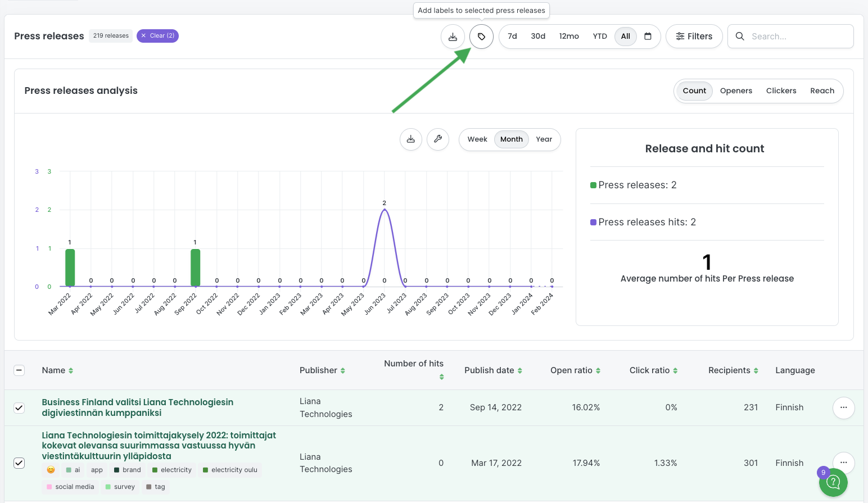Download the chart using the export icon
Screen dimensions: 868x503
(x=411, y=139)
